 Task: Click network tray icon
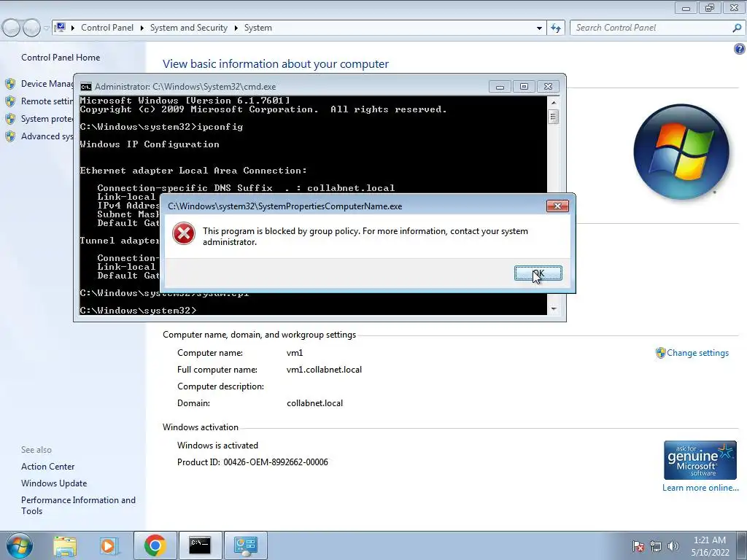coord(656,546)
